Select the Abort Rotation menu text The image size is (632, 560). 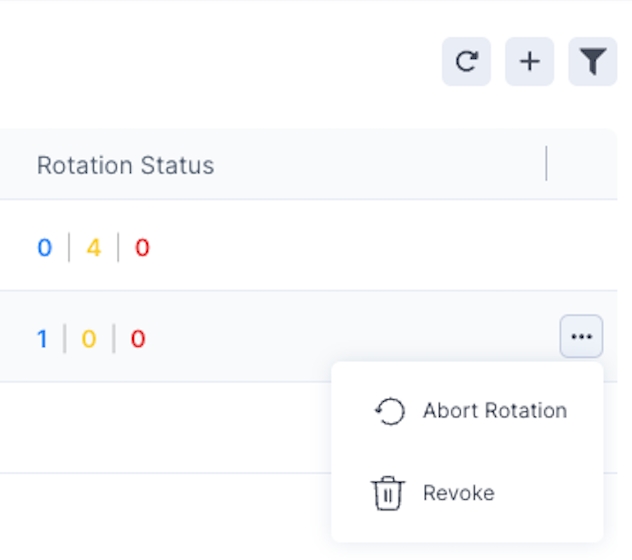(494, 411)
